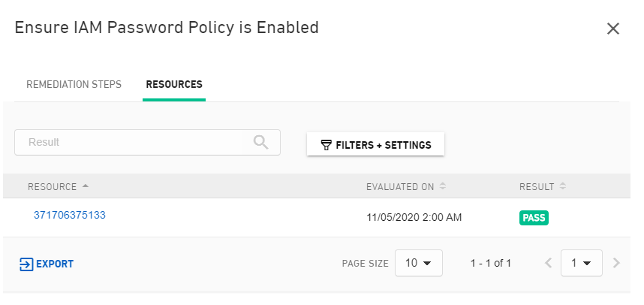Open resource 371706375133 link
Screen dimensions: 644x305
(70, 215)
